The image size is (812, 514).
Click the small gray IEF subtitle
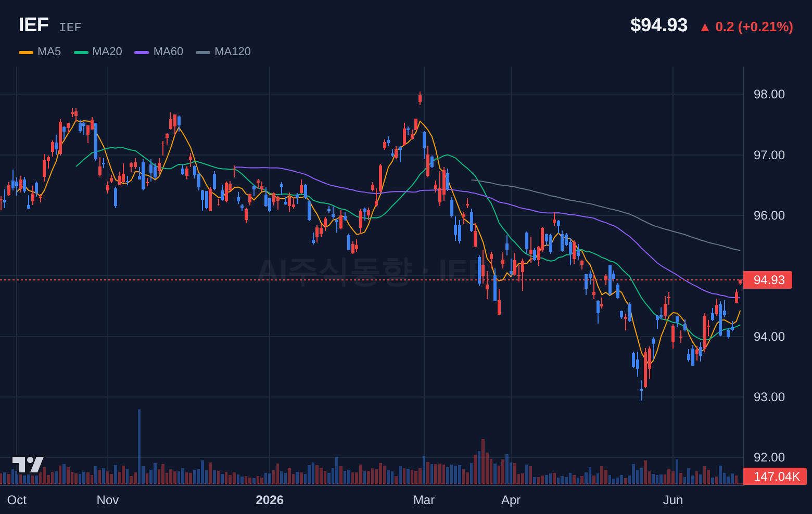pos(70,27)
